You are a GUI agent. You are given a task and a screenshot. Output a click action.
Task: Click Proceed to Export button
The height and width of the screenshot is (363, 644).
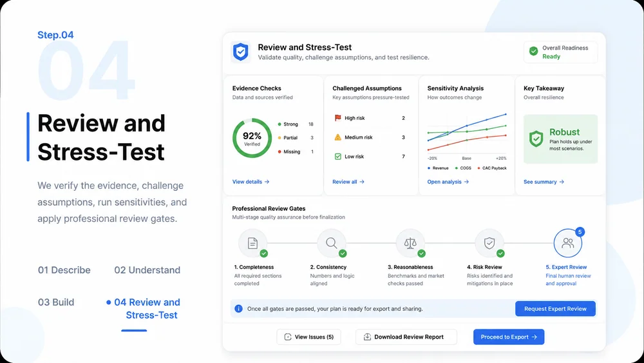coord(509,337)
